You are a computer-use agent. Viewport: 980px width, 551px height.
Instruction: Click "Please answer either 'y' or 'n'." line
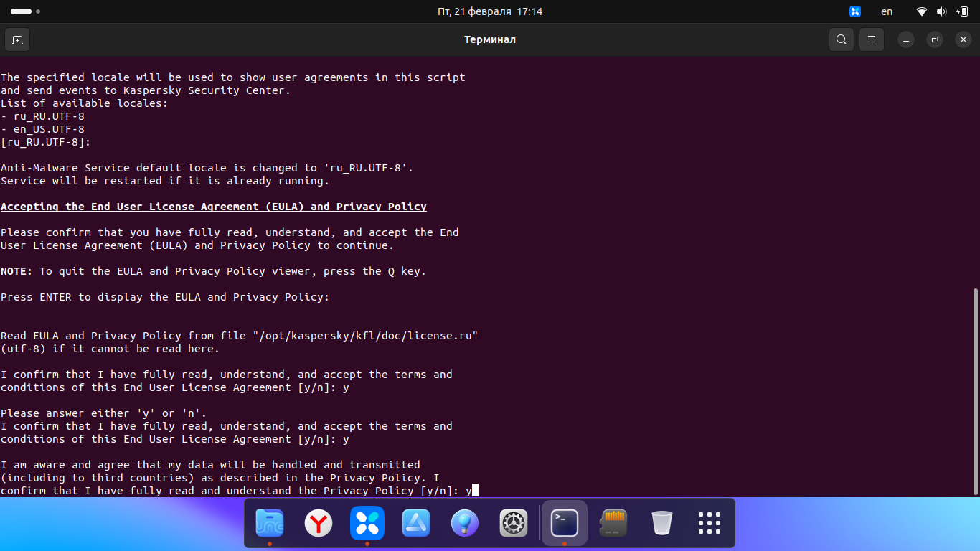[104, 413]
